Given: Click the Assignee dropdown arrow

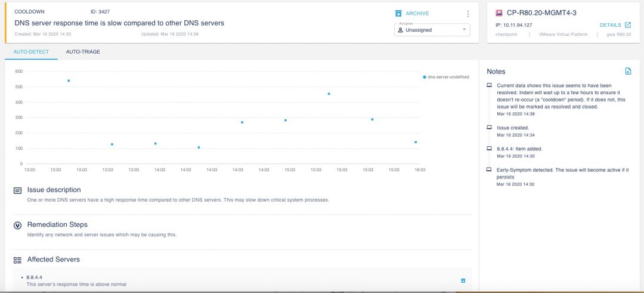Looking at the screenshot, I should coord(464,30).
